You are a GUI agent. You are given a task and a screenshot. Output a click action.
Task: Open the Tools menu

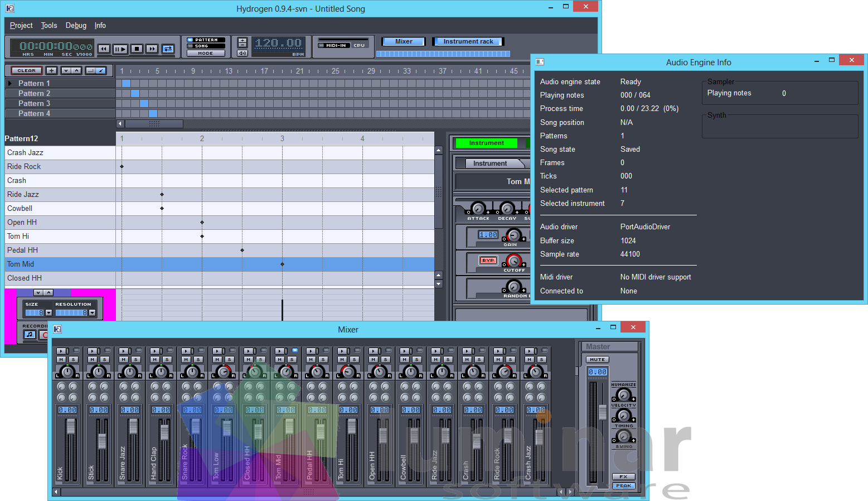pos(49,25)
